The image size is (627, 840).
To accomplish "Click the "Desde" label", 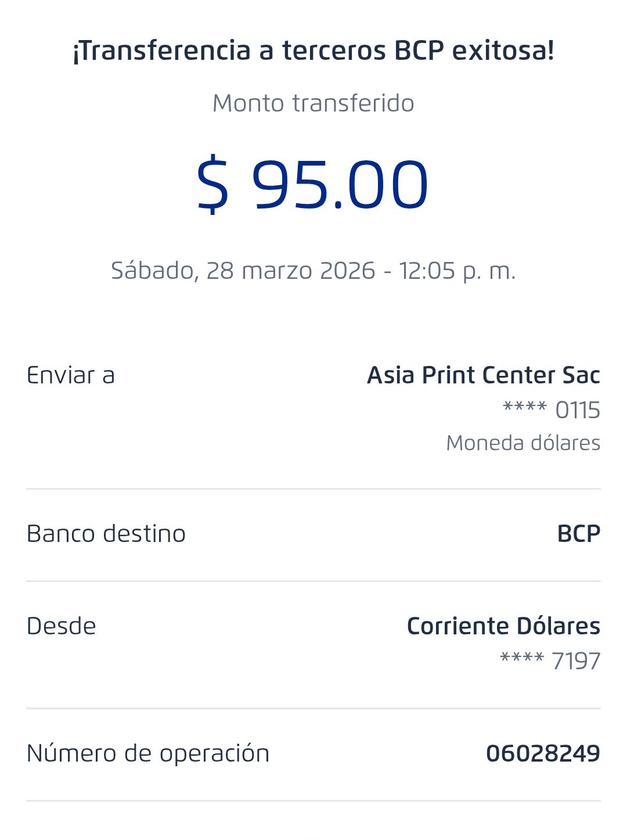I will tap(62, 626).
